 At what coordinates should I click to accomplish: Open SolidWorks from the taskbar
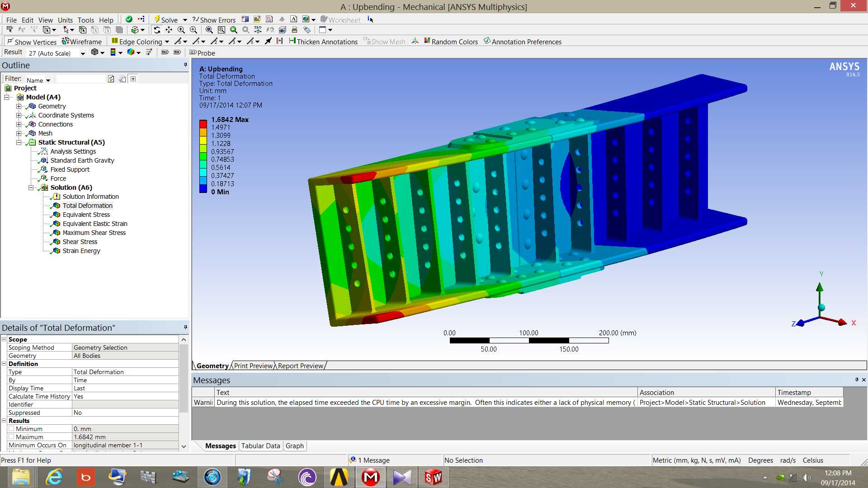pos(433,477)
